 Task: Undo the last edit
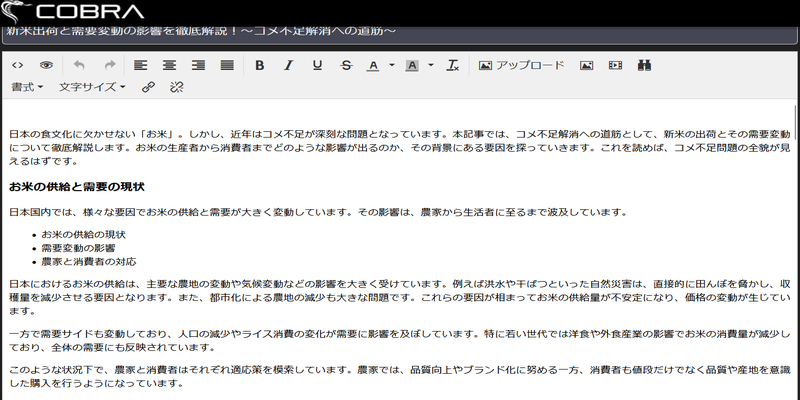[x=79, y=65]
